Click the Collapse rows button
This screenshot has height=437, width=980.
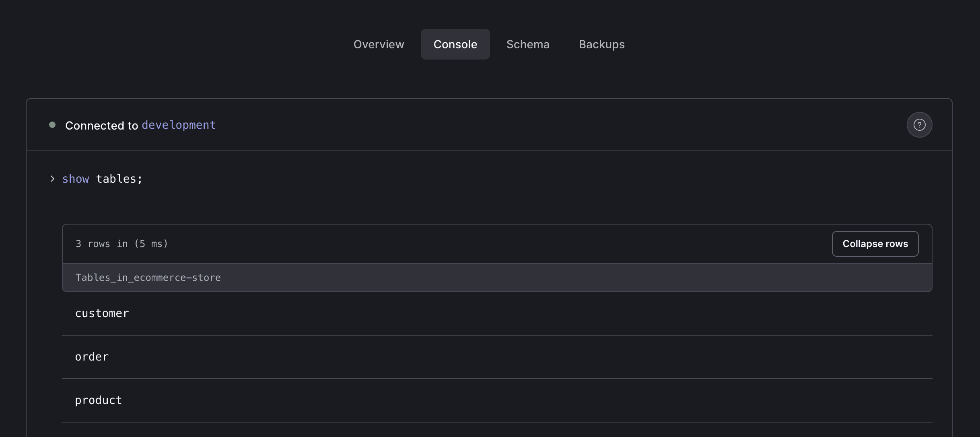(875, 244)
